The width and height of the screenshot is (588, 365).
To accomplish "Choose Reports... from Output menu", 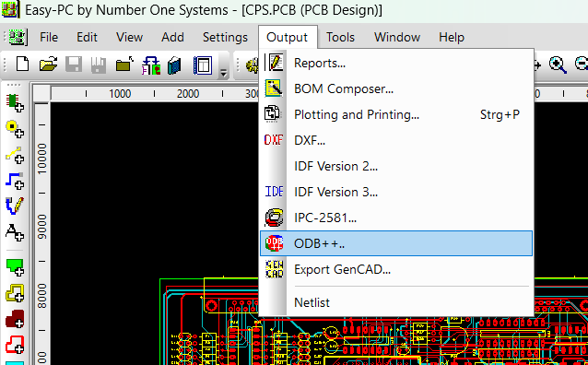I will (396, 63).
